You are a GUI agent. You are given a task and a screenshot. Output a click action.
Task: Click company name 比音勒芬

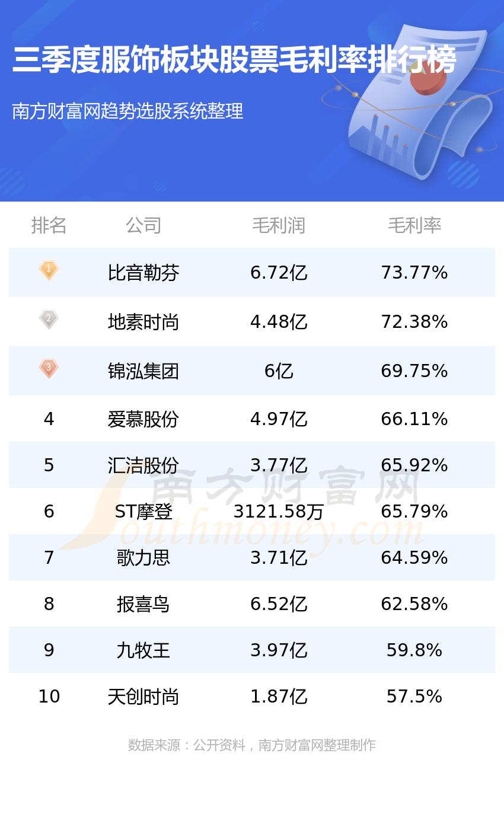[143, 273]
